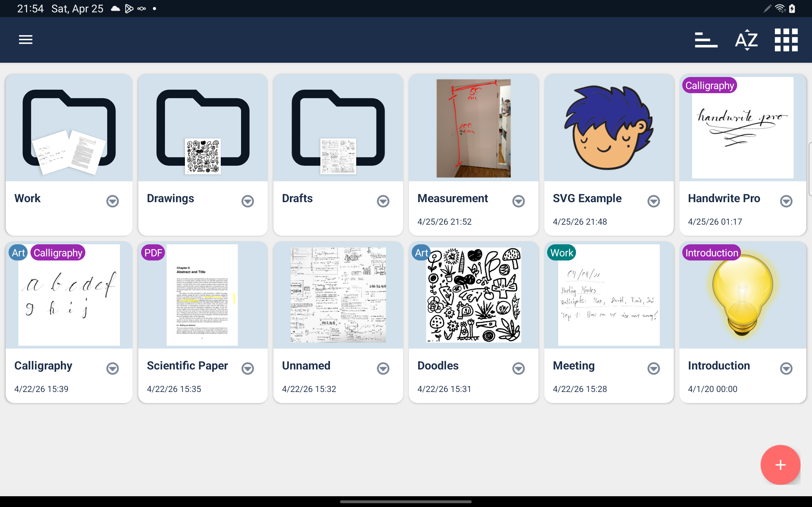Expand options dropdown for Measurement
This screenshot has height=507, width=812.
518,201
